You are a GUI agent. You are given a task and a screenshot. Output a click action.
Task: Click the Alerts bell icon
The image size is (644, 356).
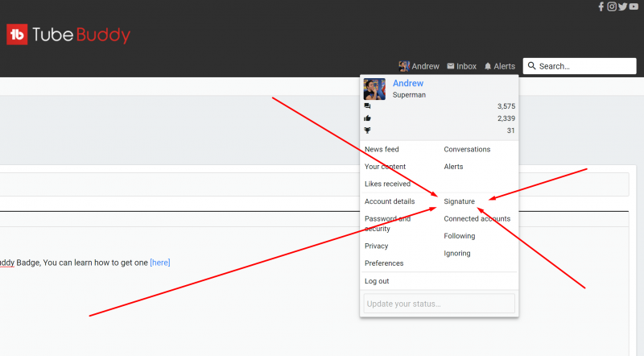[x=488, y=66]
